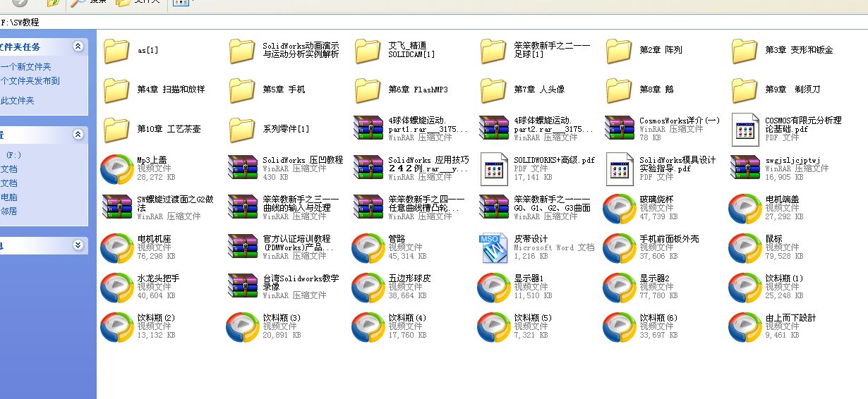Open SolidWorks模具设计实验指导.pdf icon
868x399 pixels.
tap(619, 169)
